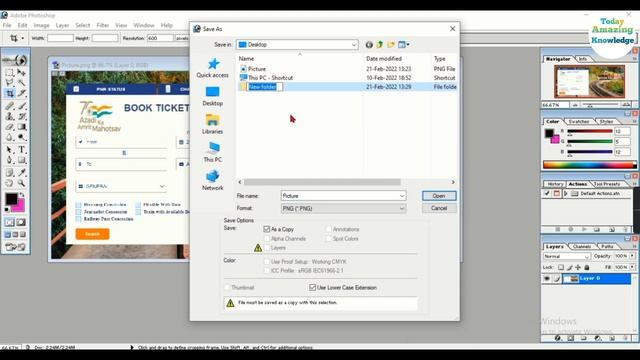Switch to the Swatches tab

tap(578, 122)
